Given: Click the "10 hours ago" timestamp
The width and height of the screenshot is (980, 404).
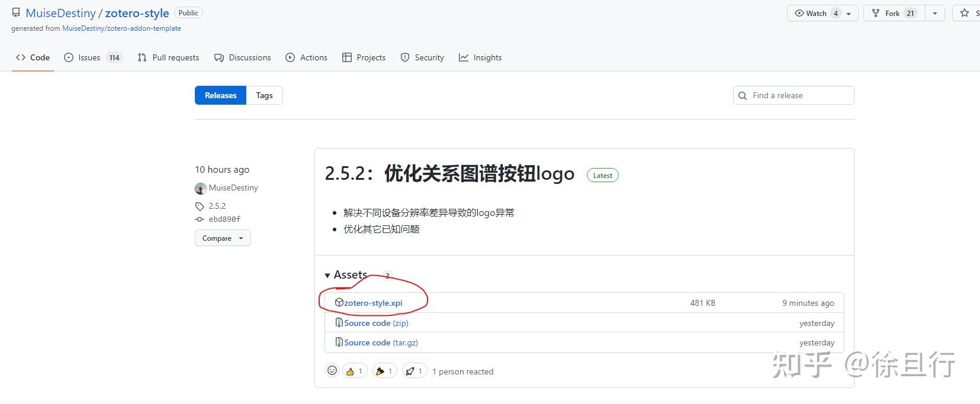Looking at the screenshot, I should coord(222,170).
